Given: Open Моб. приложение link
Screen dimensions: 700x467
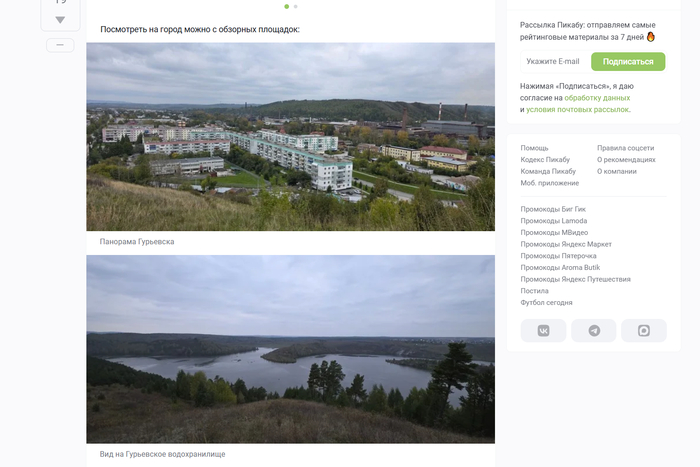Looking at the screenshot, I should click(x=550, y=183).
